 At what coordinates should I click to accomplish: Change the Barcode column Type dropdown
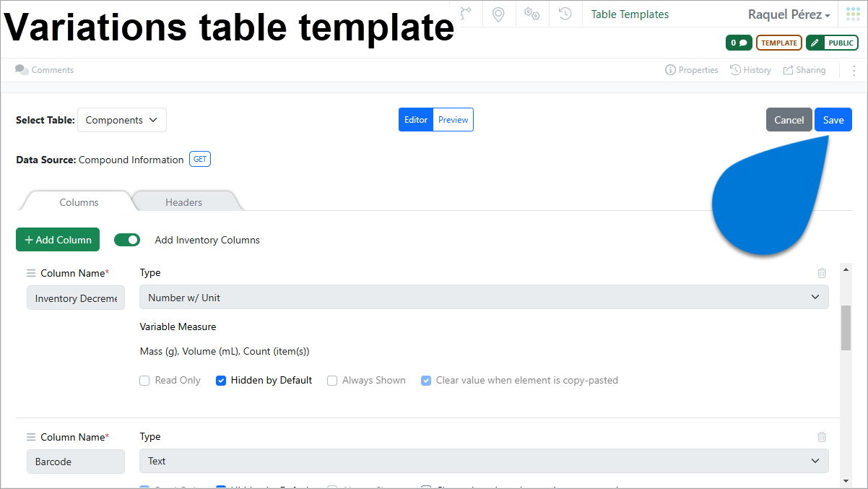(484, 461)
